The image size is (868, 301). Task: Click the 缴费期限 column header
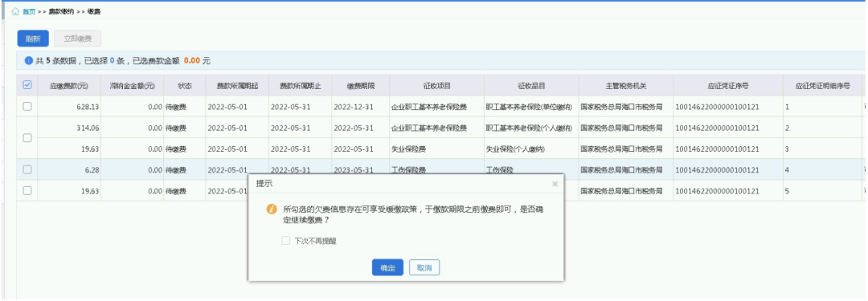pyautogui.click(x=361, y=86)
